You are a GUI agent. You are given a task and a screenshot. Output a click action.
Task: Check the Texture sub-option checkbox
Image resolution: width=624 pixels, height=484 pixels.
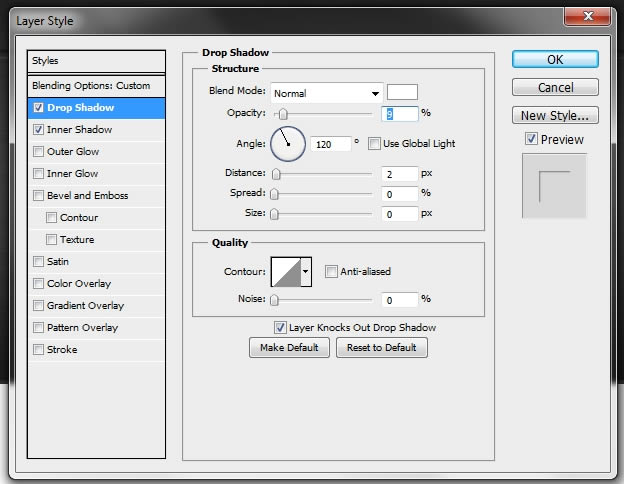pos(51,239)
